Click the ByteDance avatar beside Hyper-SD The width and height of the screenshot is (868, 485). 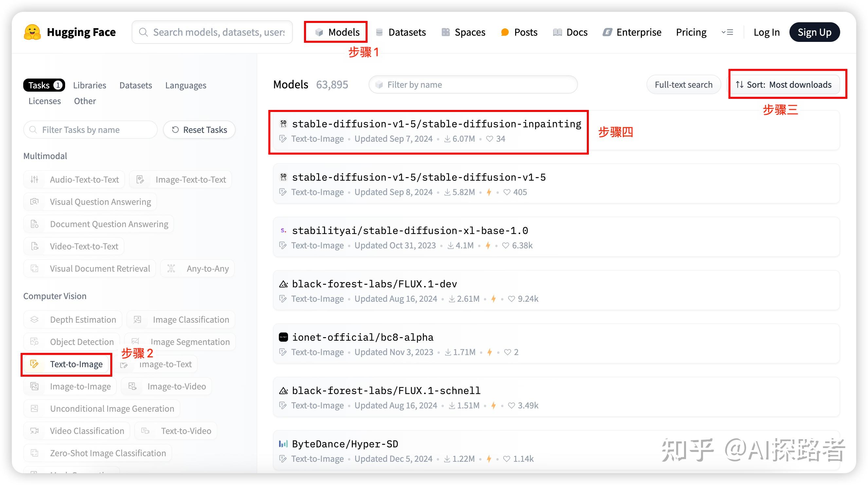pyautogui.click(x=283, y=444)
